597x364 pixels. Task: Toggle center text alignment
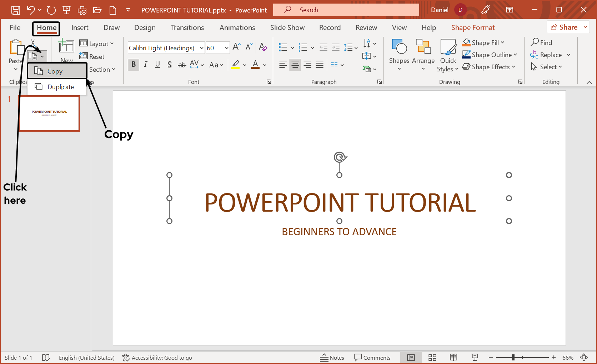[295, 65]
